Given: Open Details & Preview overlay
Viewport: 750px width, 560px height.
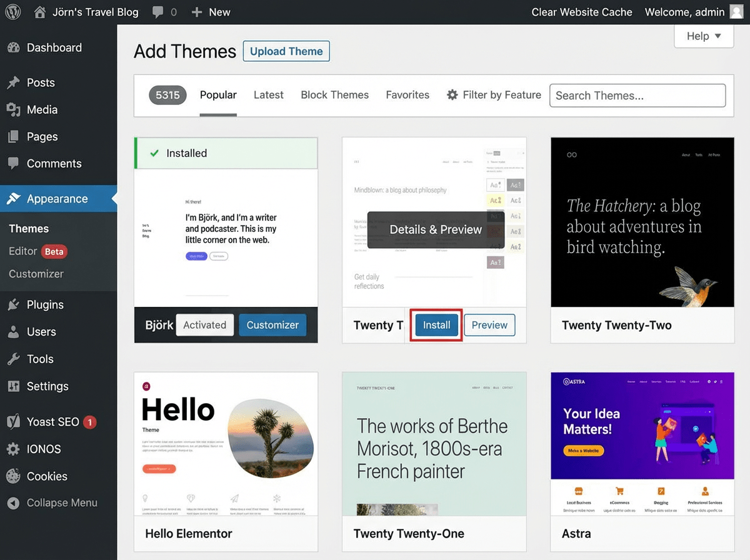Looking at the screenshot, I should click(x=436, y=229).
